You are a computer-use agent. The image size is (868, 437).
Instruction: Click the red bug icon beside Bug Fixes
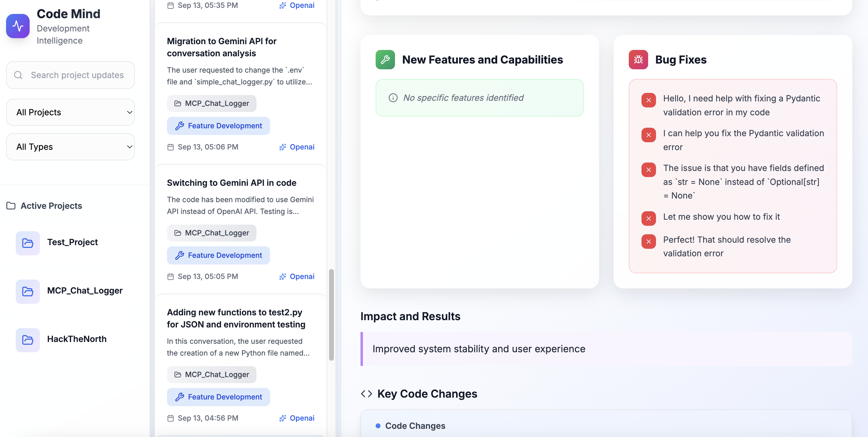click(638, 60)
